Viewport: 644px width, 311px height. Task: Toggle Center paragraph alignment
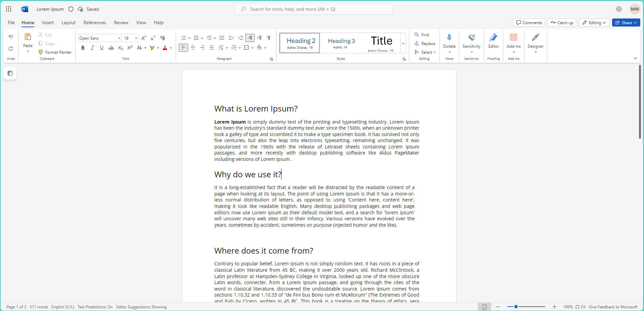[193, 48]
